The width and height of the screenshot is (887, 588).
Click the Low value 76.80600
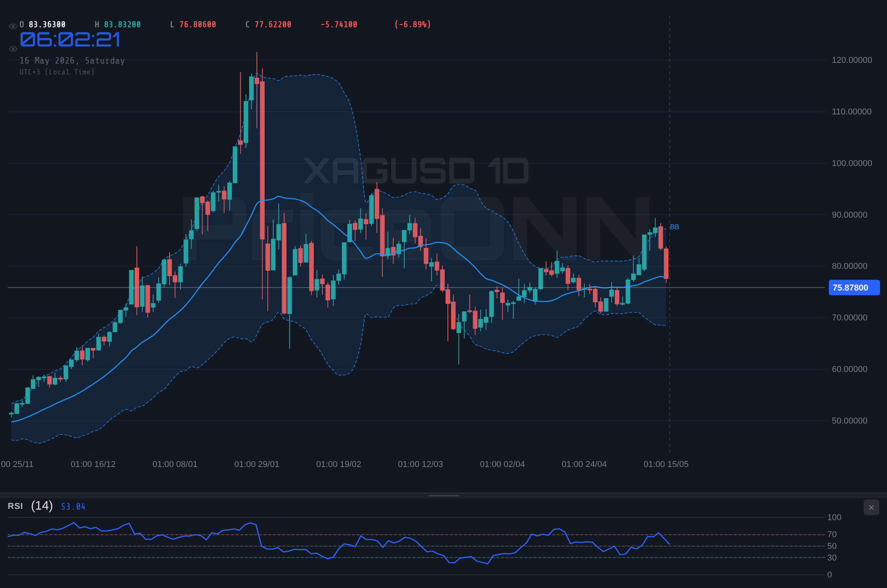(197, 24)
